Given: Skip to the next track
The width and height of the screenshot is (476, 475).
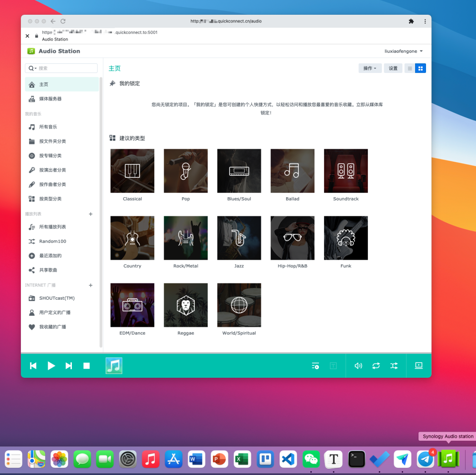Looking at the screenshot, I should (x=69, y=365).
